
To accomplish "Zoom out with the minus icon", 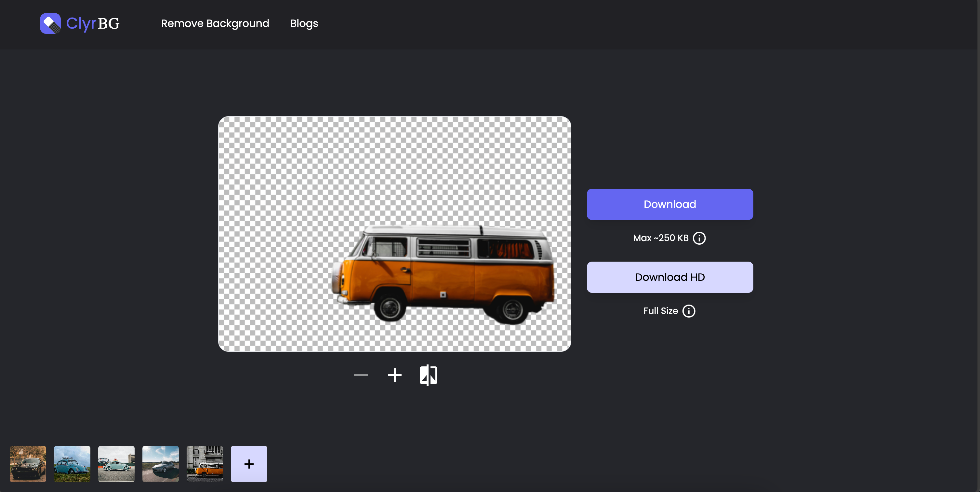I will [360, 375].
